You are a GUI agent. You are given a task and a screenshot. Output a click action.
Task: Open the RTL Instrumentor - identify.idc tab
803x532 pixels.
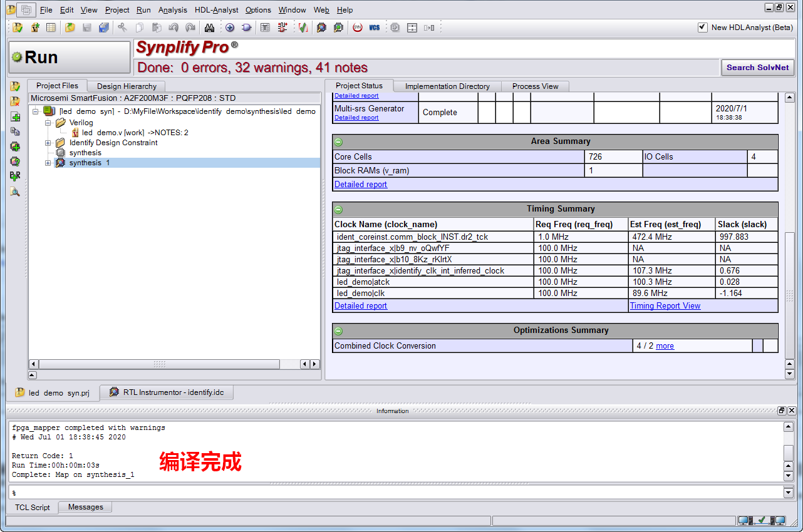coord(166,392)
